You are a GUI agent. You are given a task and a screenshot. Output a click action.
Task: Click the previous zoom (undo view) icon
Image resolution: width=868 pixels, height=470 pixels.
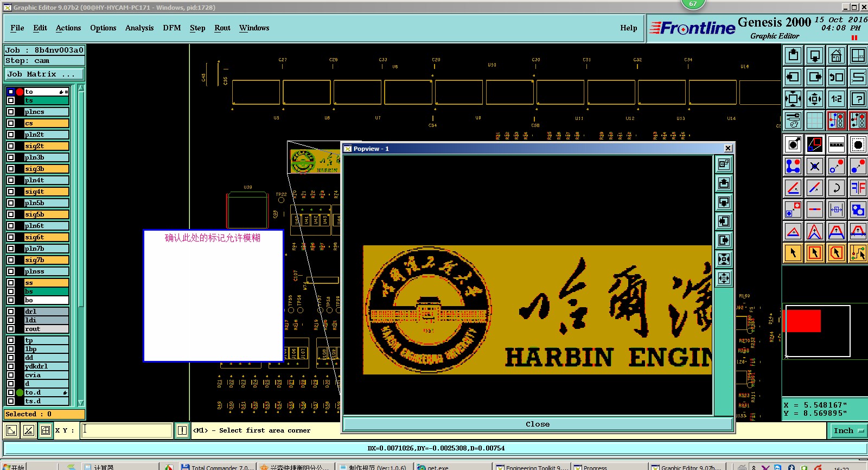point(837,77)
